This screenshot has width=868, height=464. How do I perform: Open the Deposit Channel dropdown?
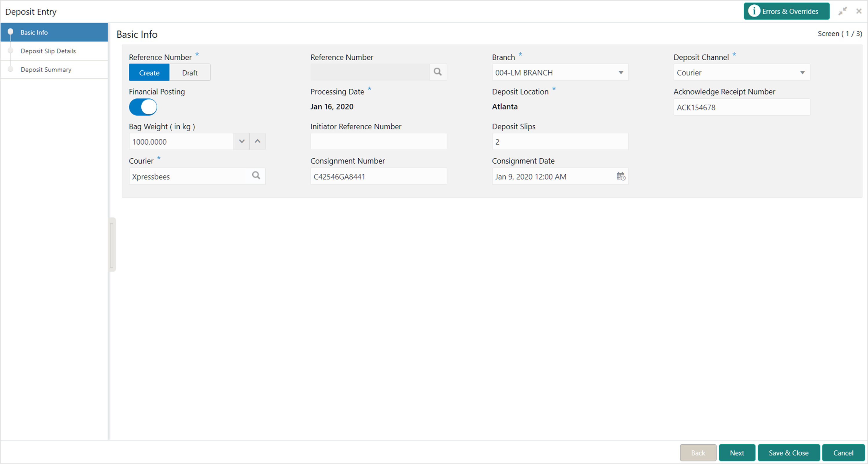802,73
